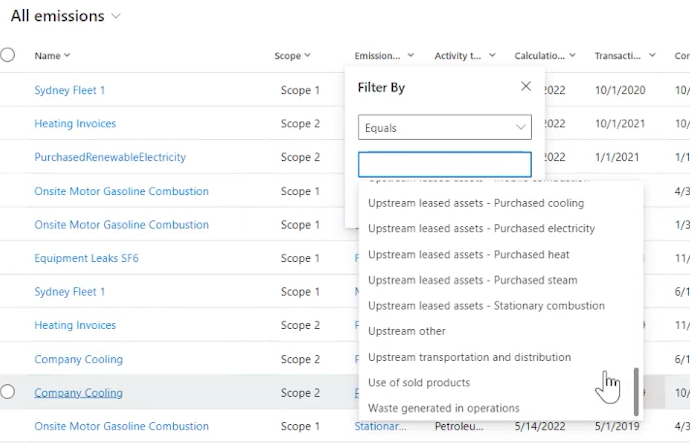This screenshot has width=690, height=445.
Task: Click the Petroleu... activity type cell
Action: point(459,427)
